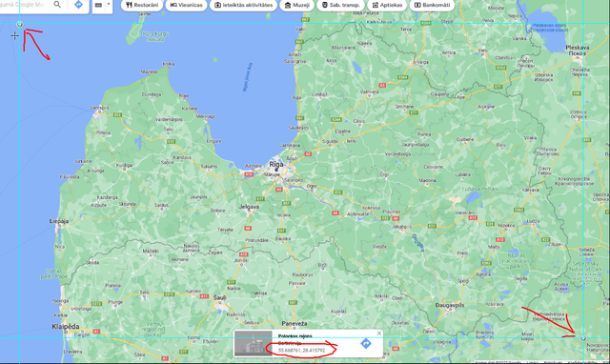Click the Klaipėda city label
The width and height of the screenshot is (610, 364).
coord(66,327)
